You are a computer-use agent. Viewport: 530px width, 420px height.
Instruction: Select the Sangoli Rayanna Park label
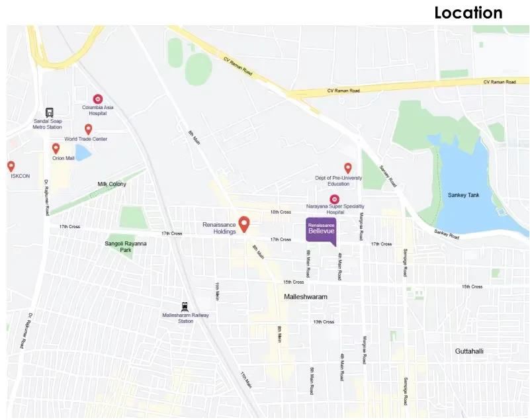(126, 247)
